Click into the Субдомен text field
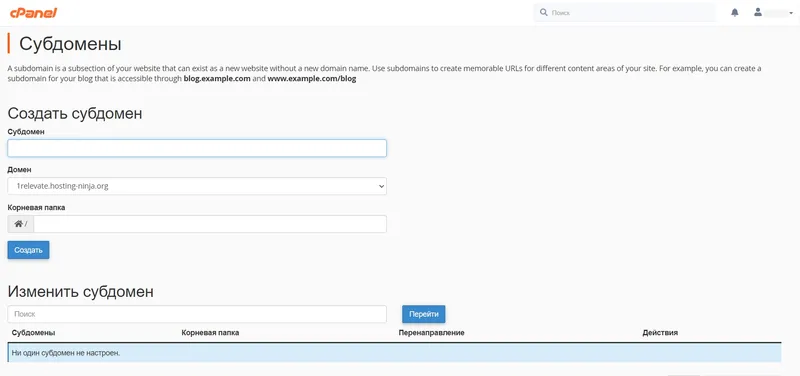Viewport: 800px width, 376px height. [x=197, y=148]
